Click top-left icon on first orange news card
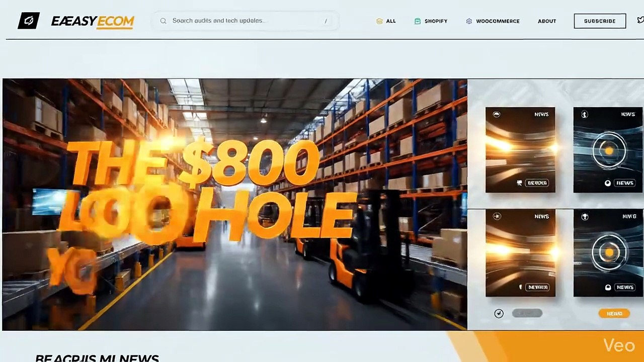 click(497, 114)
